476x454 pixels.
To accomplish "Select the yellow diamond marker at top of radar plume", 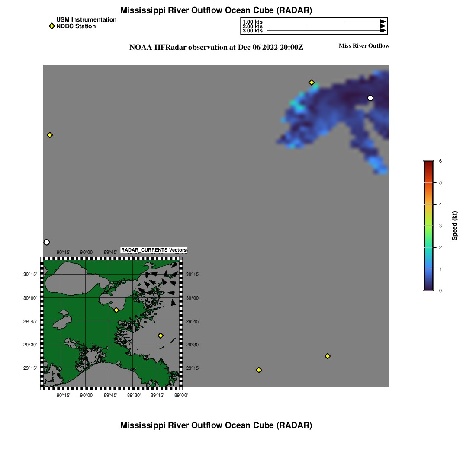I will 311,82.
